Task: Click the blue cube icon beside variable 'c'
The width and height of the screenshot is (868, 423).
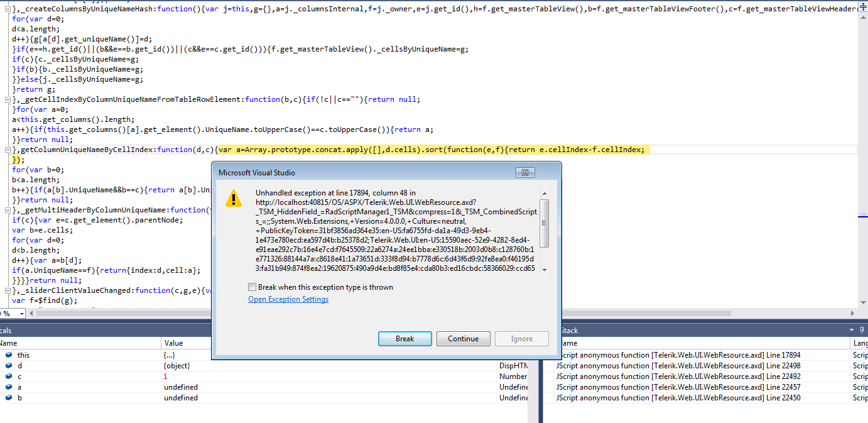Action: pyautogui.click(x=9, y=376)
